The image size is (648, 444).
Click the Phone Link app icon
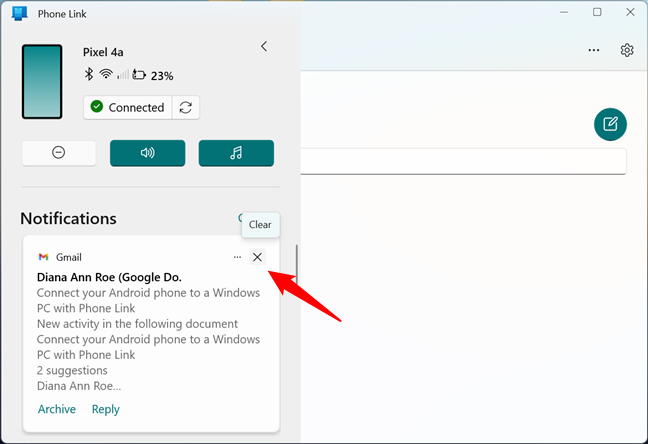[x=19, y=13]
